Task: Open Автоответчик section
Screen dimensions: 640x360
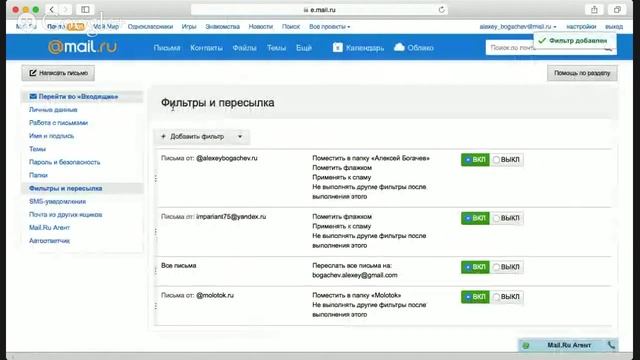Action: (x=49, y=241)
